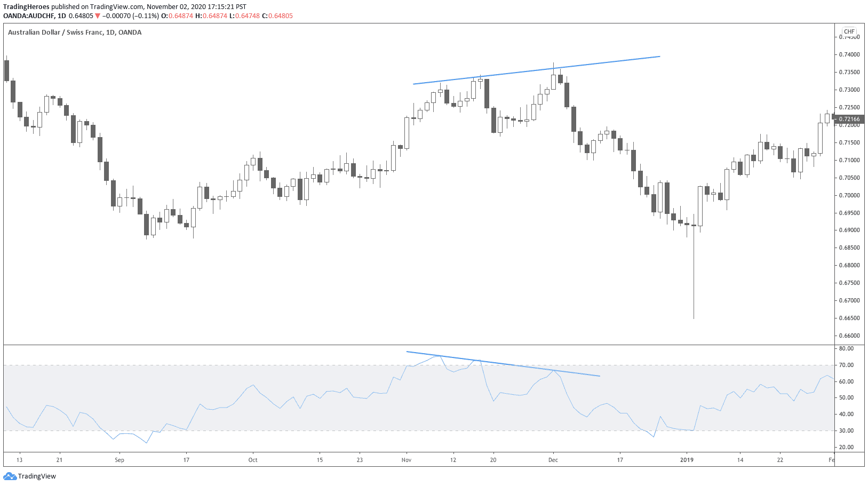Click the chart title Australian Dollar / Swiss Franc
The image size is (868, 486).
click(x=55, y=32)
